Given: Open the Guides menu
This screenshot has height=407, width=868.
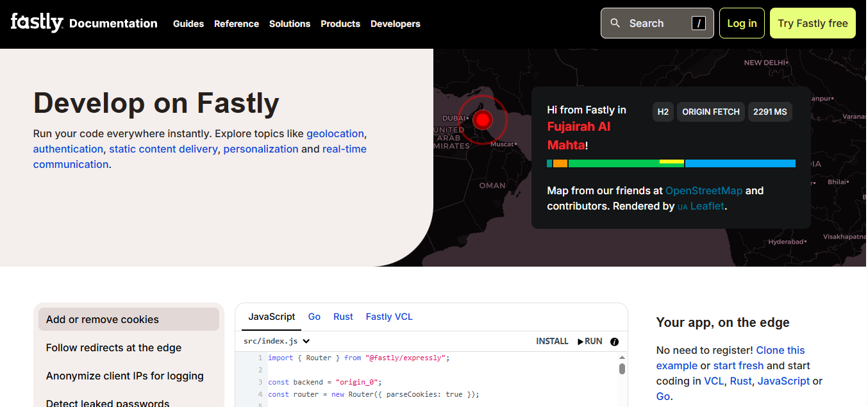Looking at the screenshot, I should point(188,24).
